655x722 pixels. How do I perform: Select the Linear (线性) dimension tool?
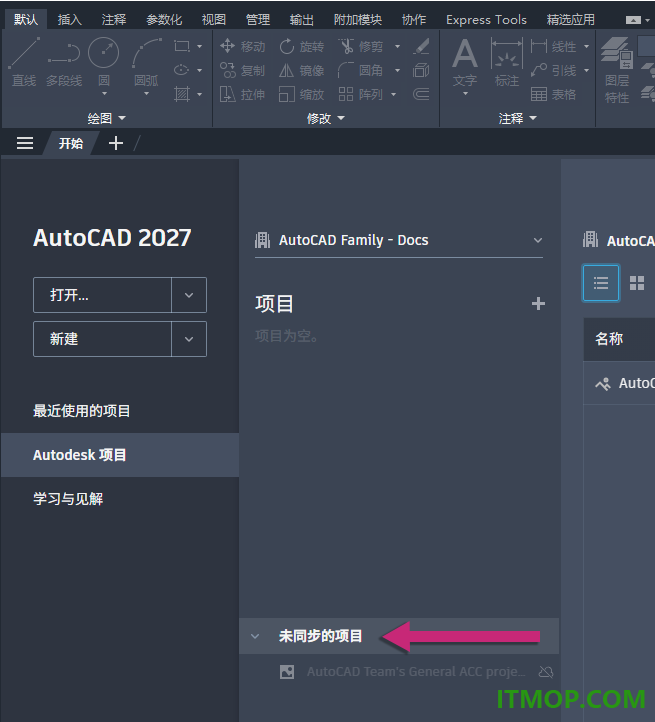click(x=553, y=47)
